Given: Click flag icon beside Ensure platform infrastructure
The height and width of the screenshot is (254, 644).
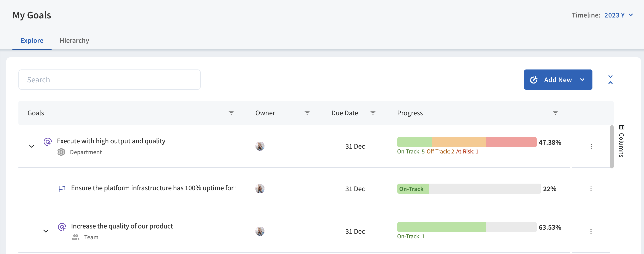Looking at the screenshot, I should point(62,188).
